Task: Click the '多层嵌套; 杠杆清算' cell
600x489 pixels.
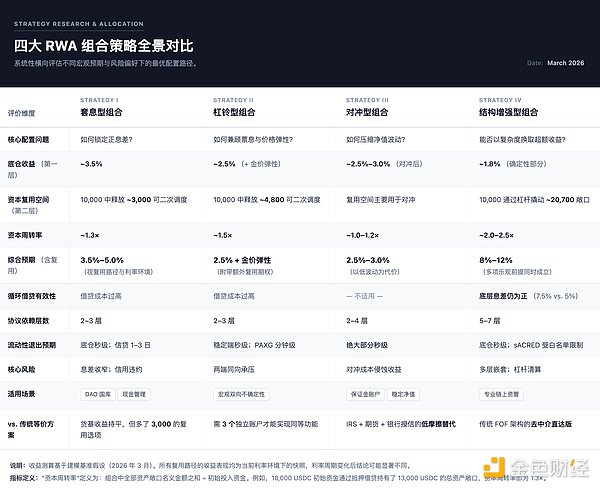Action: [x=510, y=370]
